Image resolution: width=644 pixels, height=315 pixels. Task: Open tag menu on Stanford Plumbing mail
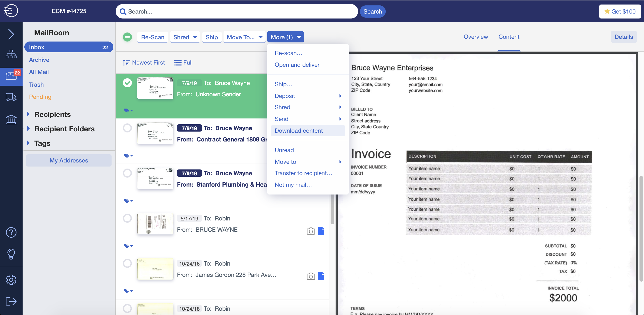click(128, 201)
